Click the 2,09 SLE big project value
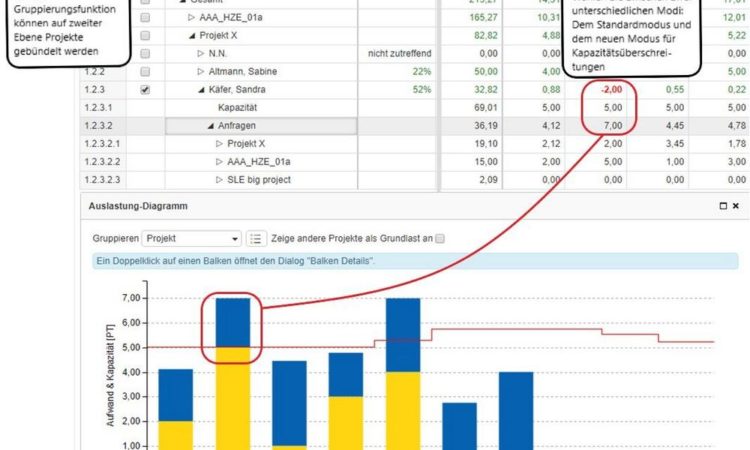The image size is (750, 450). click(488, 180)
